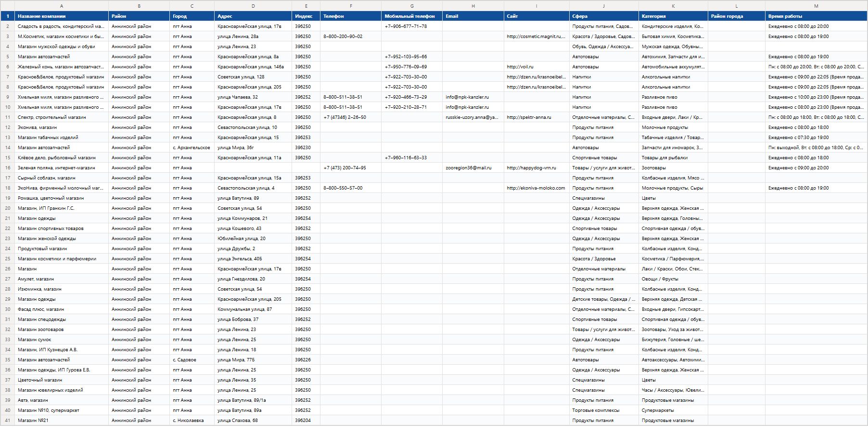Image resolution: width=868 pixels, height=434 pixels.
Task: Select the 'Торговые комплексы' sphere cell
Action: (x=604, y=410)
